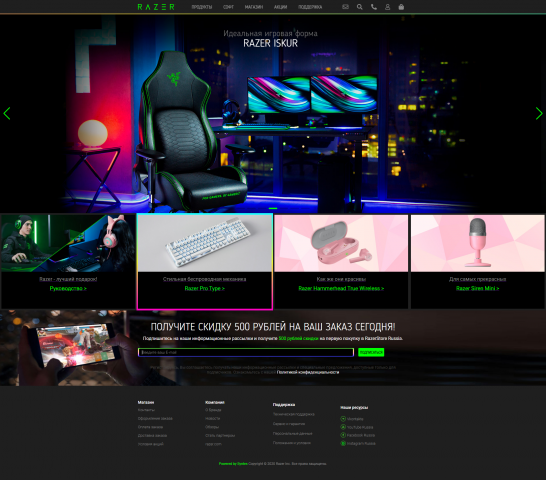Open the white keyboard product image

pos(205,243)
